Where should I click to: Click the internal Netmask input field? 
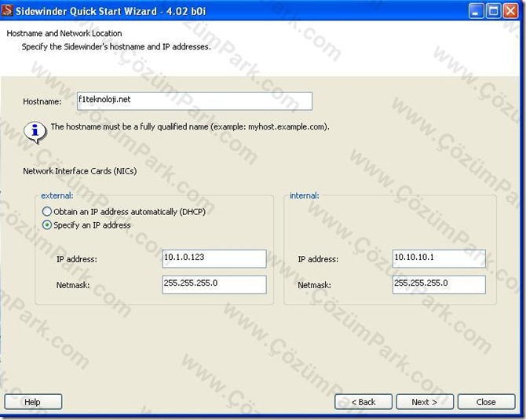(439, 284)
